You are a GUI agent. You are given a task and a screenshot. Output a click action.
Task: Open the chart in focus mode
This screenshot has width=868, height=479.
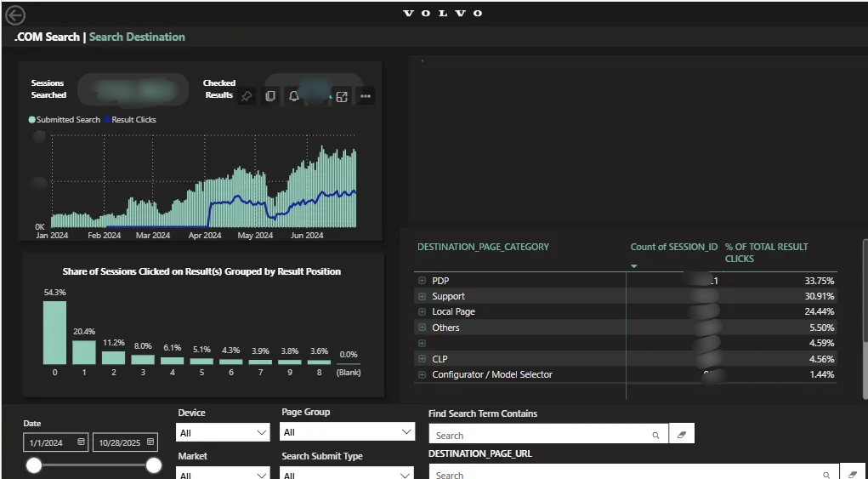tap(342, 96)
